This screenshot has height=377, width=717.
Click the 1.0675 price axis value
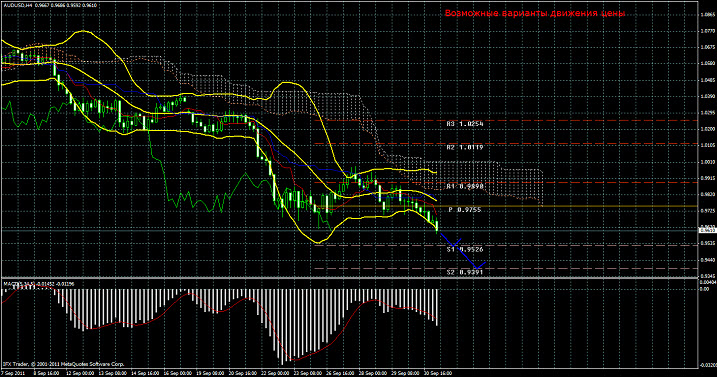(x=708, y=47)
